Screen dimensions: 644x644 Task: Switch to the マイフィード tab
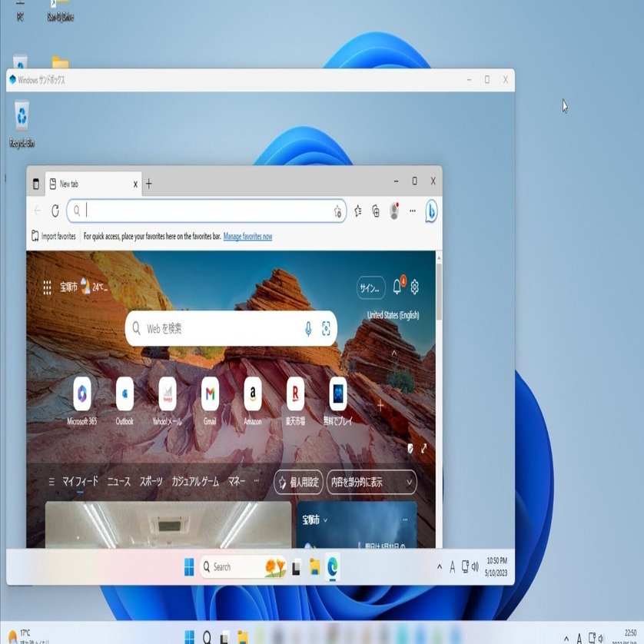click(x=79, y=481)
